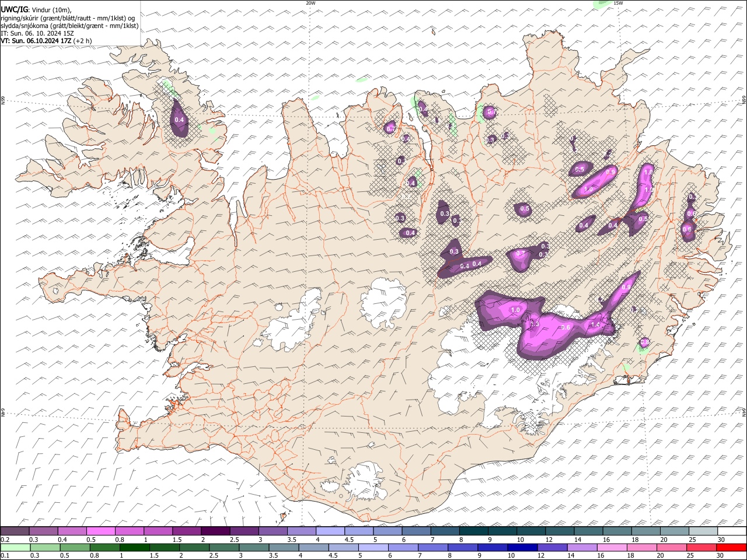Viewport: 747px width, 560px height.
Task: Click the '4.5' label in the top legend row
Action: point(349,540)
